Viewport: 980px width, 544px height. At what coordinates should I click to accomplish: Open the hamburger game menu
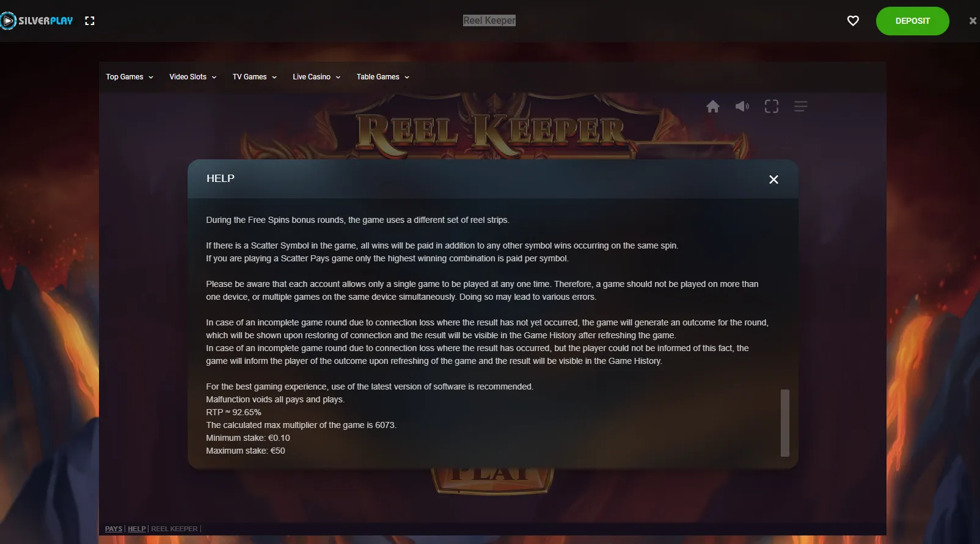801,106
